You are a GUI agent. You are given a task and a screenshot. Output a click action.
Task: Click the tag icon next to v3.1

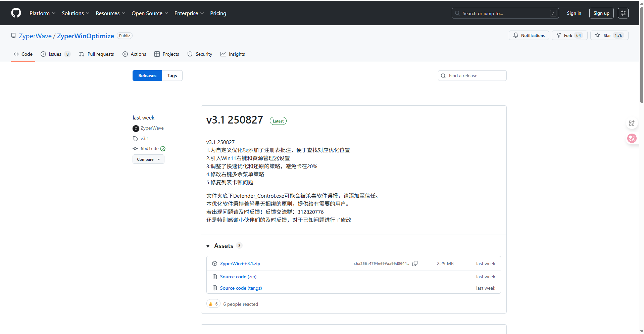coord(135,139)
